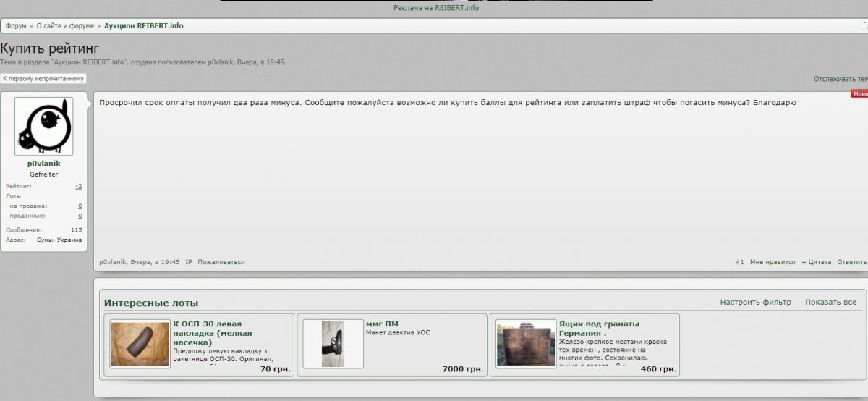This screenshot has height=401, width=868.
Task: Click the 460 грн. price
Action: coord(658,369)
